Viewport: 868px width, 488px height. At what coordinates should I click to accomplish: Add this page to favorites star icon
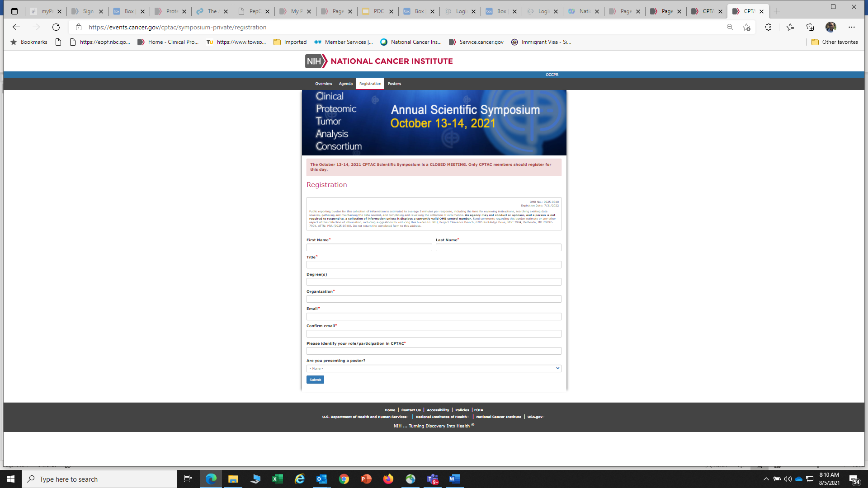746,27
